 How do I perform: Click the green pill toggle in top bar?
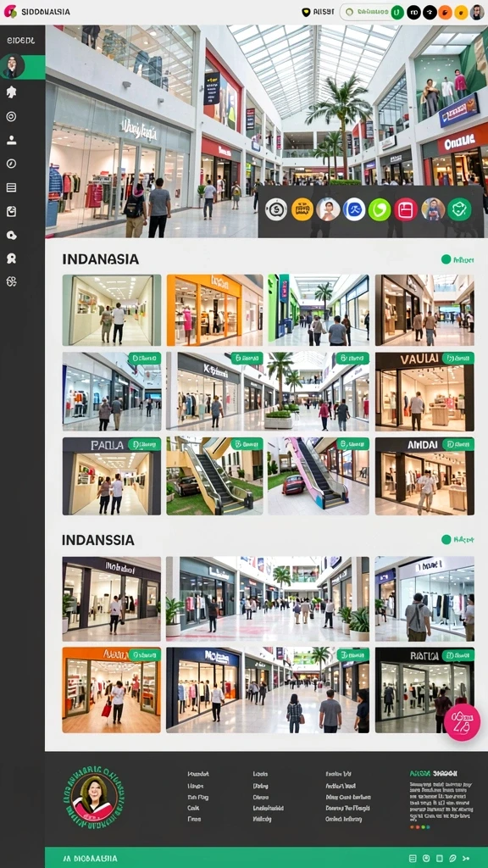(372, 12)
